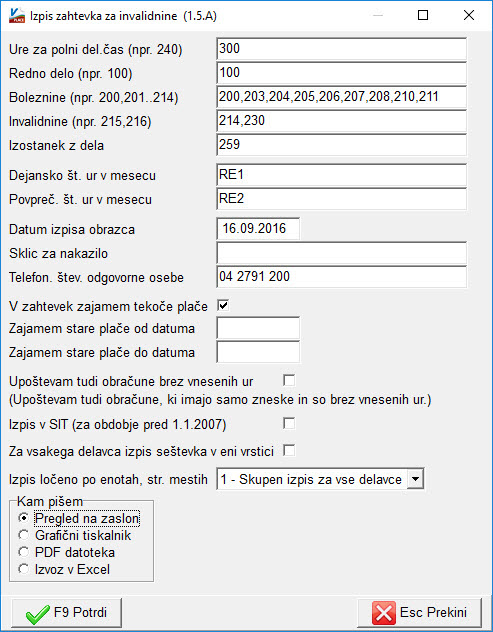Click the 'Datum izpisa obrazca' date field
The image size is (493, 632).
[258, 229]
